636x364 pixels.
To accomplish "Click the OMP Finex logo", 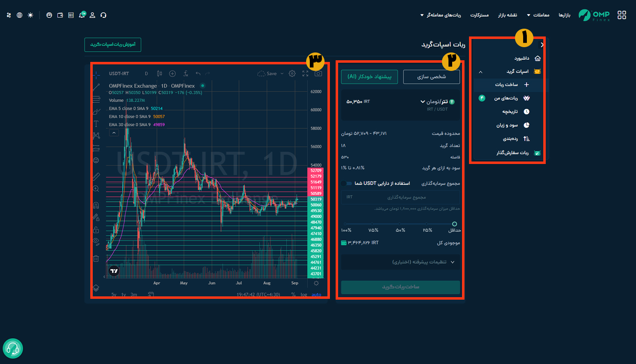I will (594, 15).
